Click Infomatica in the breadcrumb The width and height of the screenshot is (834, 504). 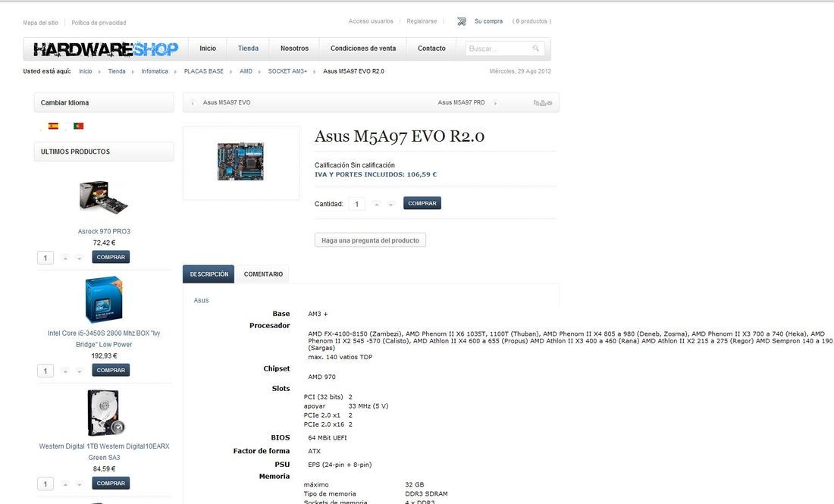click(x=155, y=71)
